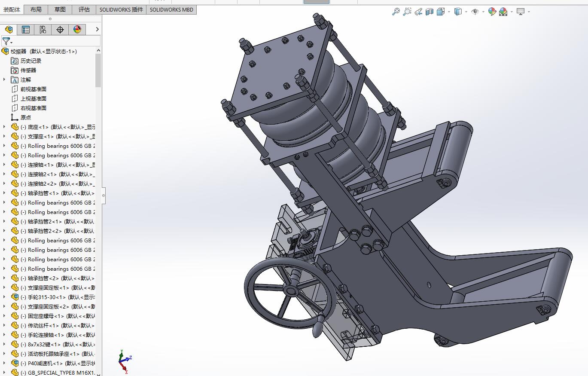Select 手轮连接轴<1> in the feature tree
588x376 pixels.
point(58,335)
